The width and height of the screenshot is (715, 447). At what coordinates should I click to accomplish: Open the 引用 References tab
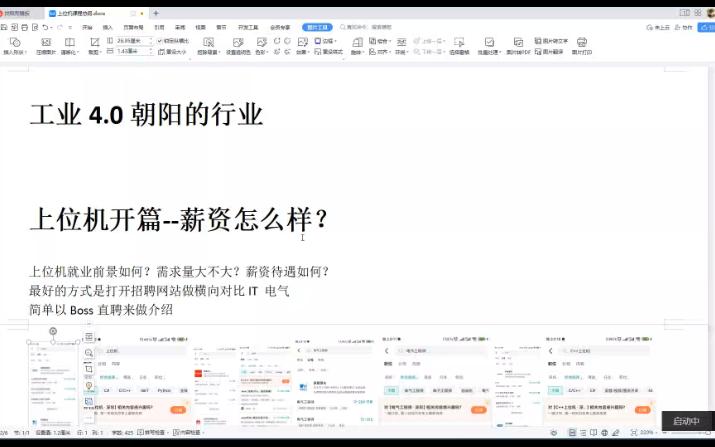click(x=159, y=27)
